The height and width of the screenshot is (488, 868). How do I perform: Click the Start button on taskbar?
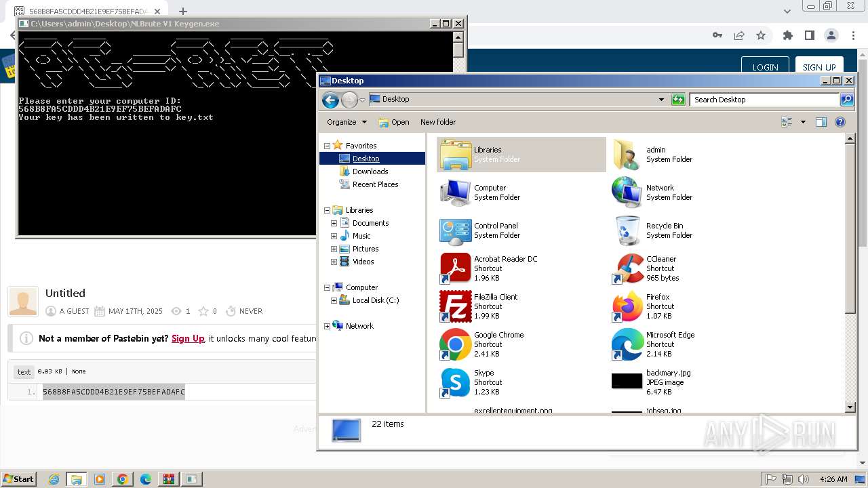pyautogui.click(x=18, y=479)
